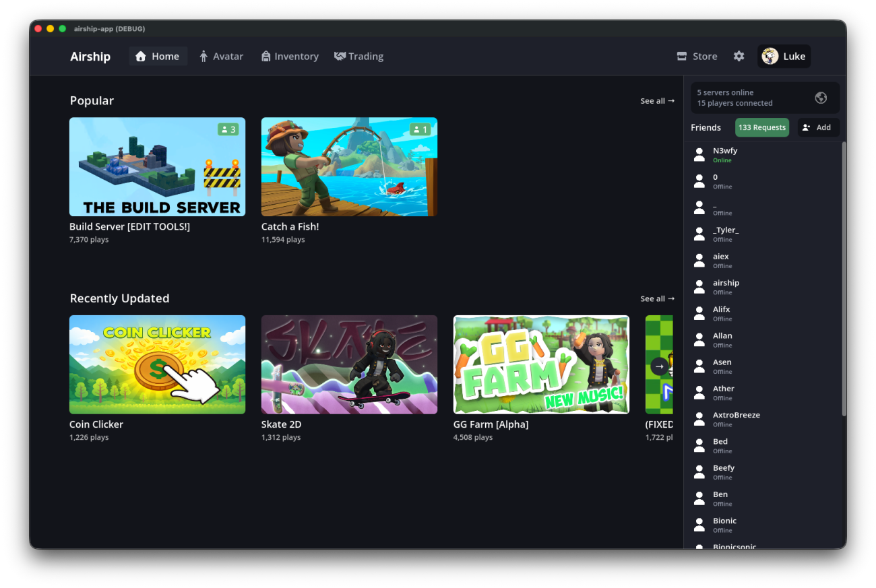Click the Ben friend avatar icon

[x=699, y=498]
